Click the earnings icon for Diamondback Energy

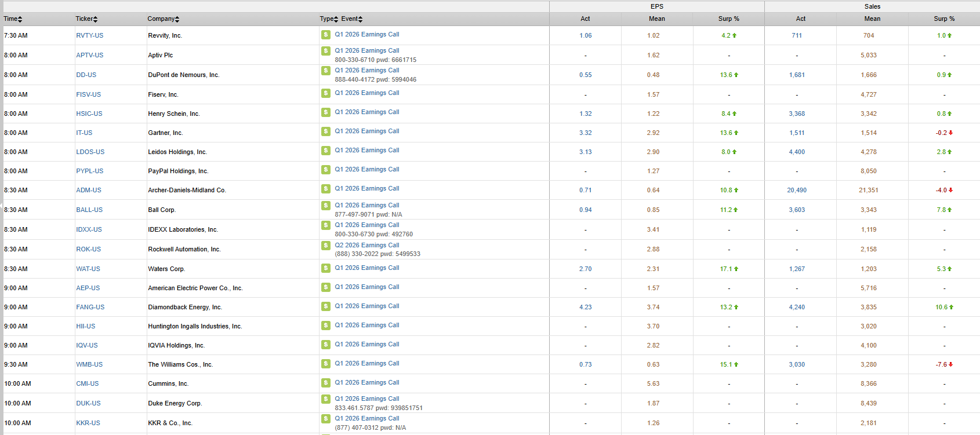pos(326,306)
